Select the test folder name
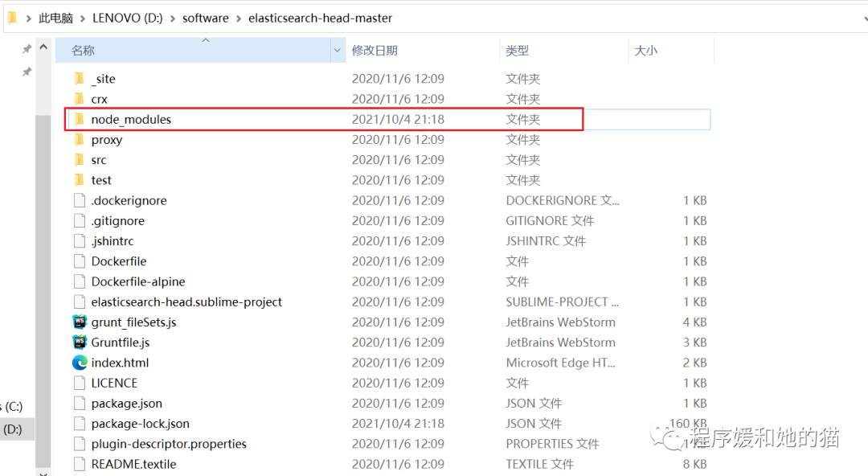 coord(101,181)
